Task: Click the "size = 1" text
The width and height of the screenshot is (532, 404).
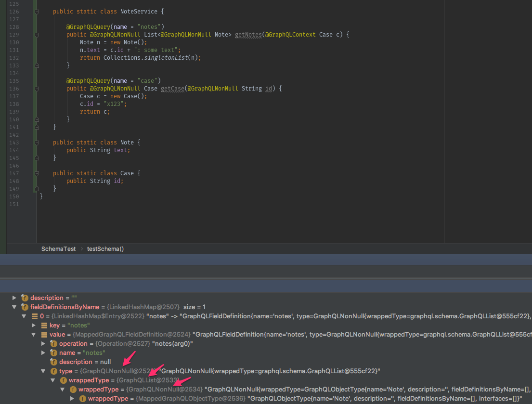Action: (195, 307)
